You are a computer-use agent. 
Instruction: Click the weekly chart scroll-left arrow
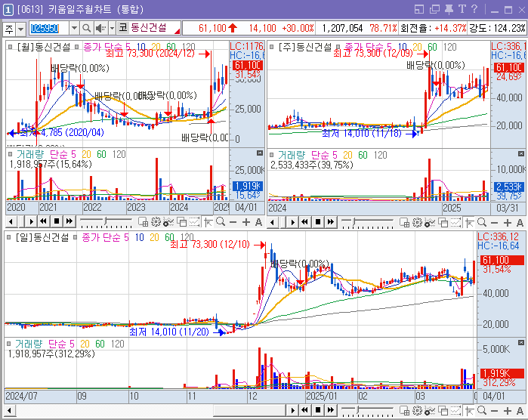point(272,222)
